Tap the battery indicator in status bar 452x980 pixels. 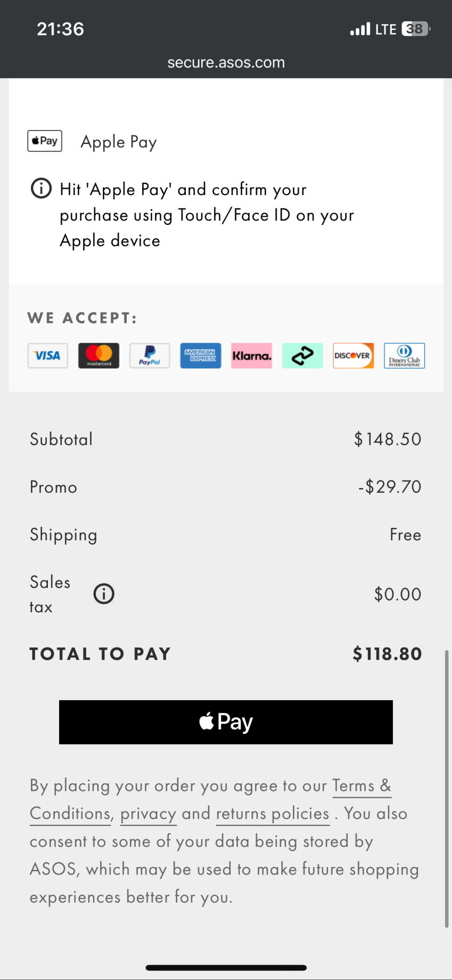(x=416, y=29)
